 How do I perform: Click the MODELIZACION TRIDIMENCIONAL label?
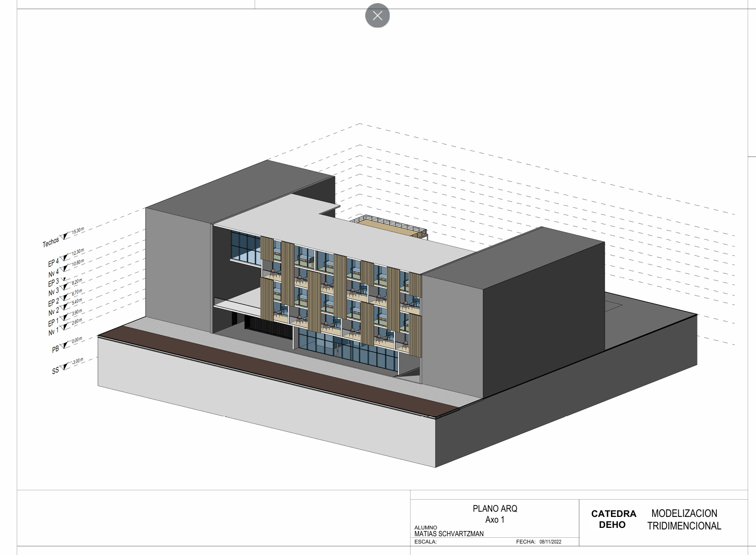pyautogui.click(x=685, y=520)
